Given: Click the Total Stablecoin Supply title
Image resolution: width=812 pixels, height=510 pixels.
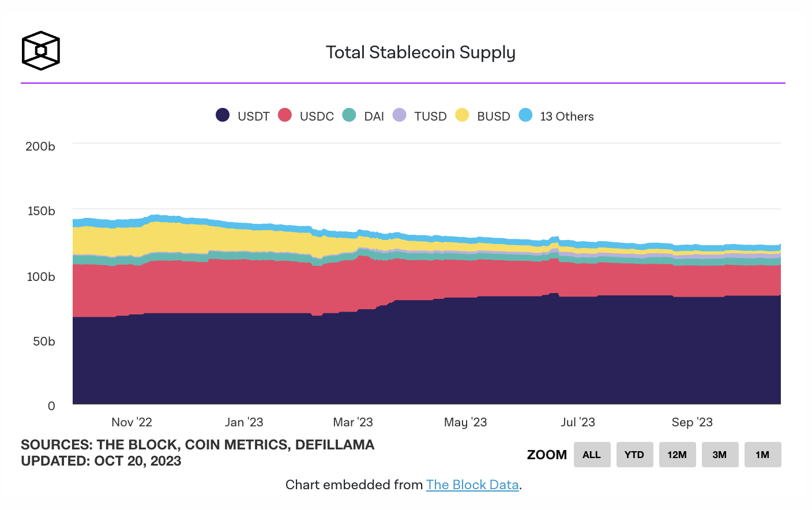Looking at the screenshot, I should (420, 52).
